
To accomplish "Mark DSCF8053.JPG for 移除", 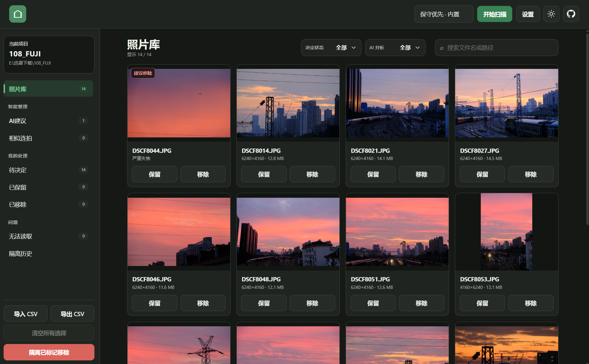I will [531, 303].
